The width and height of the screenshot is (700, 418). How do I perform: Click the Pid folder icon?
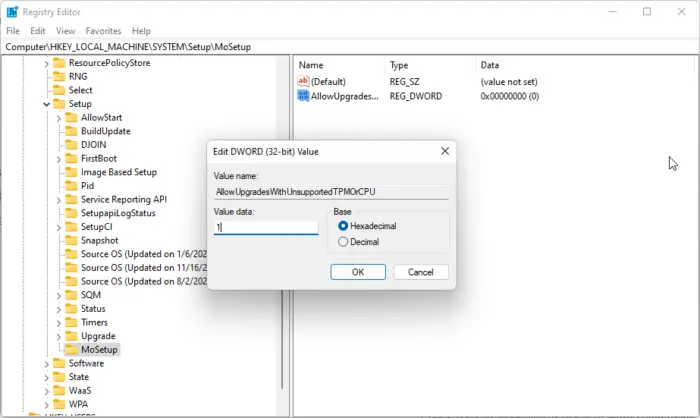tap(71, 186)
